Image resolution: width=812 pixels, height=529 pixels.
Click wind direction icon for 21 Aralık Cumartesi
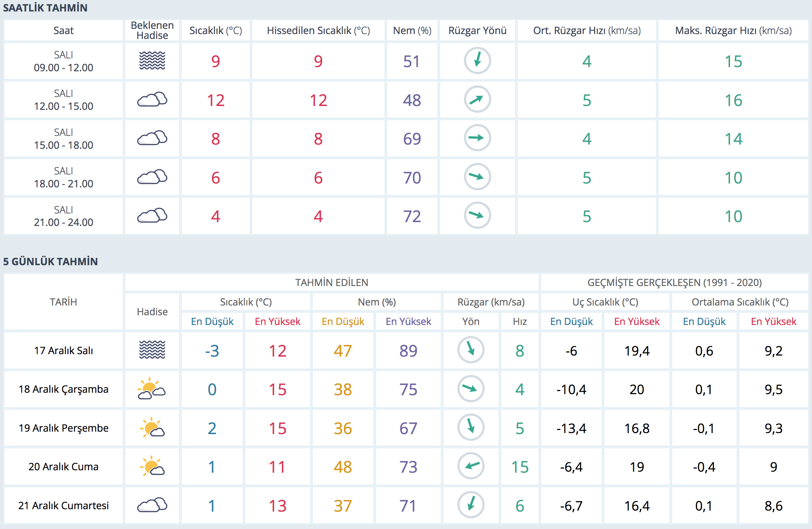coord(471,505)
